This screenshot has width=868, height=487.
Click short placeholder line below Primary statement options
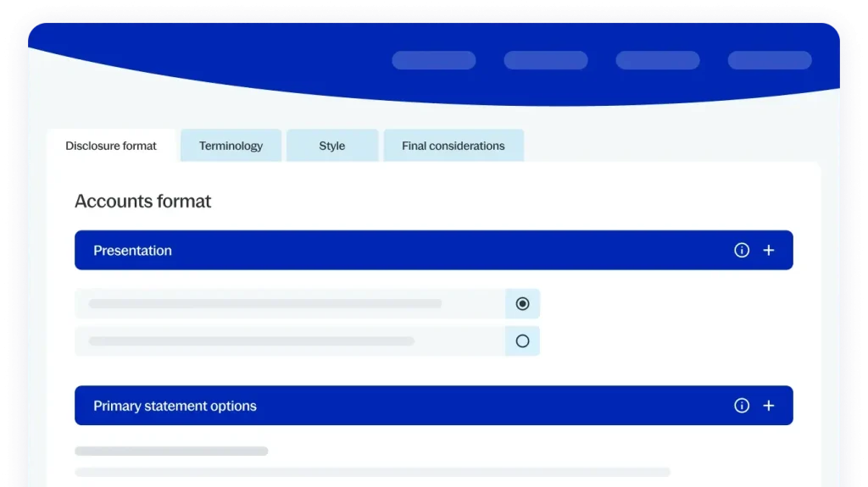click(x=171, y=451)
